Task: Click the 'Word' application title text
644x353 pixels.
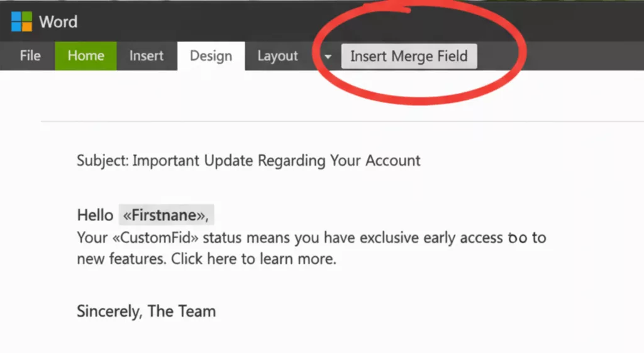Action: click(58, 22)
